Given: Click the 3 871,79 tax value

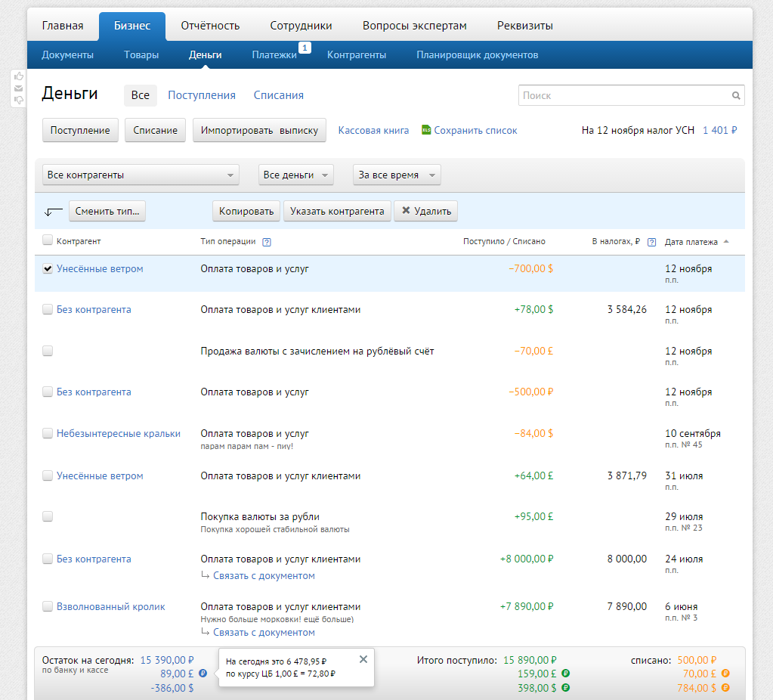Looking at the screenshot, I should [627, 475].
